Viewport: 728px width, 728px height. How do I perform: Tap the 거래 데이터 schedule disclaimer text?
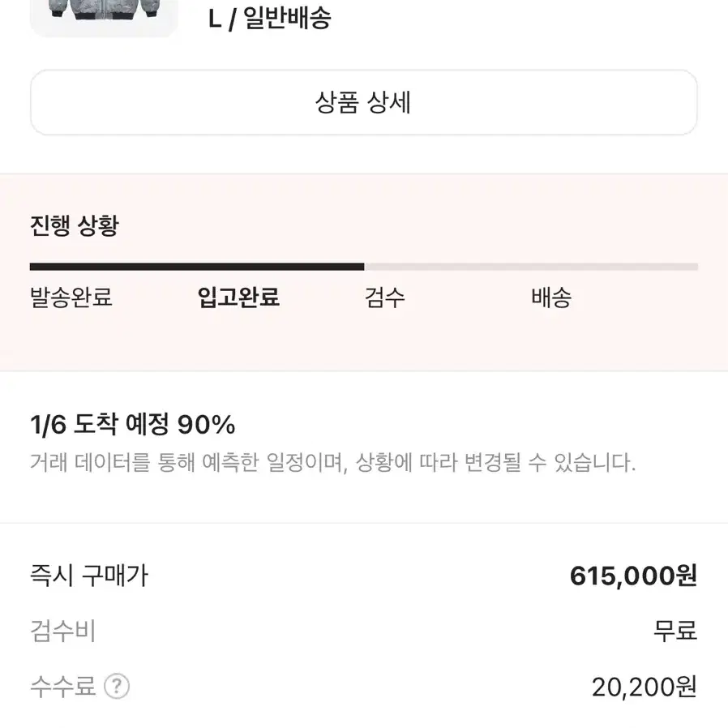tap(333, 462)
